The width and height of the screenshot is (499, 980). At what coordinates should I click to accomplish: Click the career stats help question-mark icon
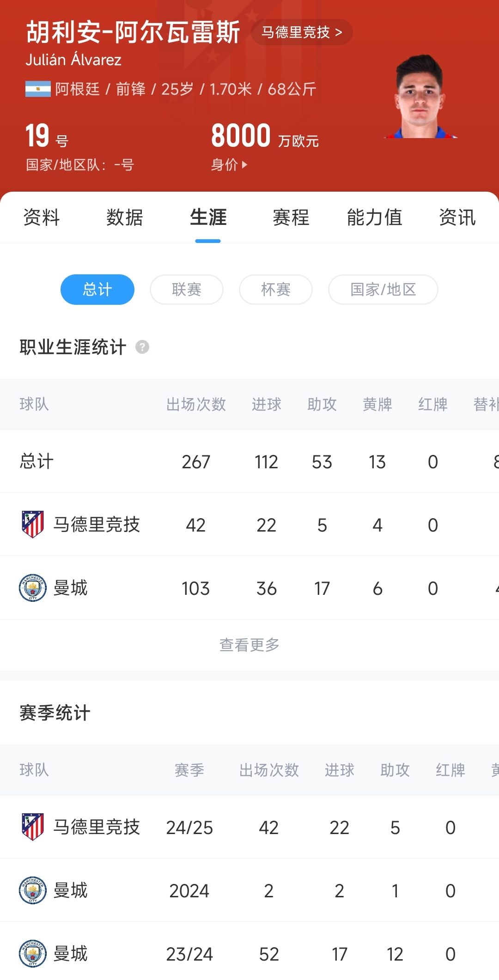tap(142, 347)
